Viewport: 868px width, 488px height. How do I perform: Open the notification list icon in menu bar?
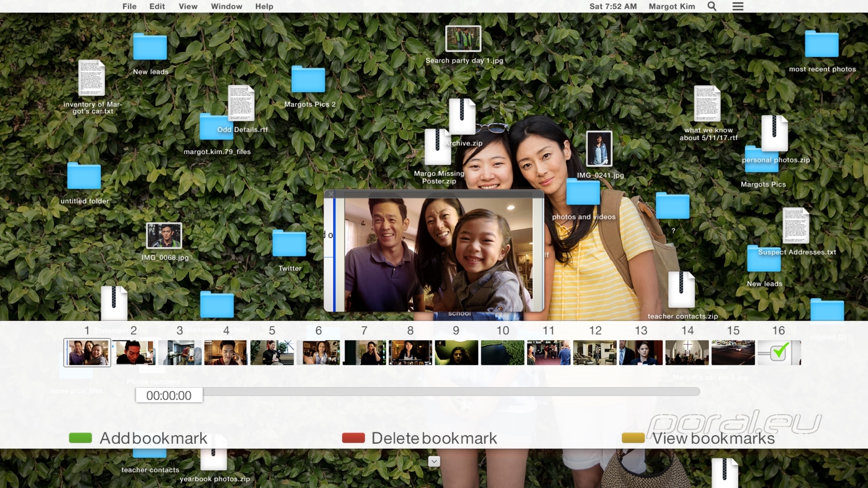[738, 6]
